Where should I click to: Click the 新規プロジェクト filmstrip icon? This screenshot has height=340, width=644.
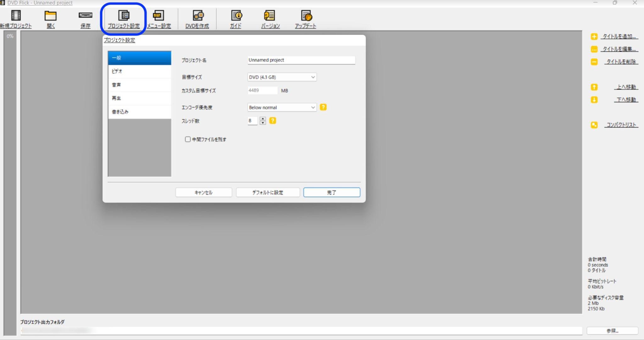tap(16, 15)
